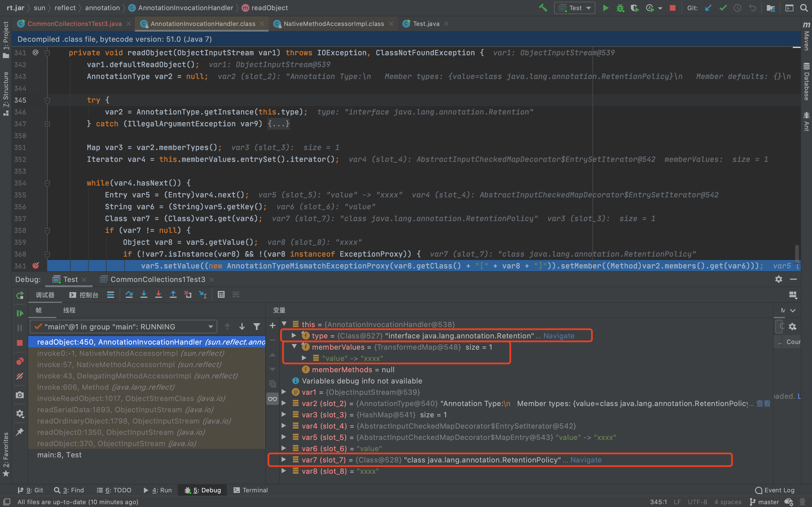Click the Git commit checkmark icon
The image size is (812, 507).
723,8
